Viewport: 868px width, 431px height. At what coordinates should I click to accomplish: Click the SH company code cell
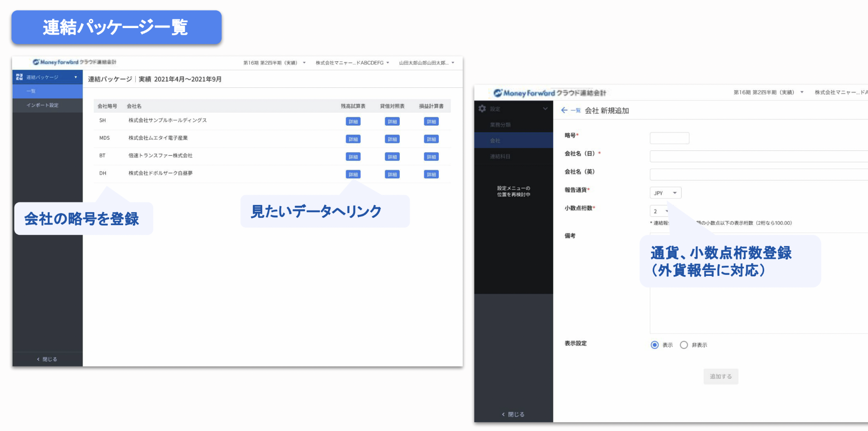point(102,120)
